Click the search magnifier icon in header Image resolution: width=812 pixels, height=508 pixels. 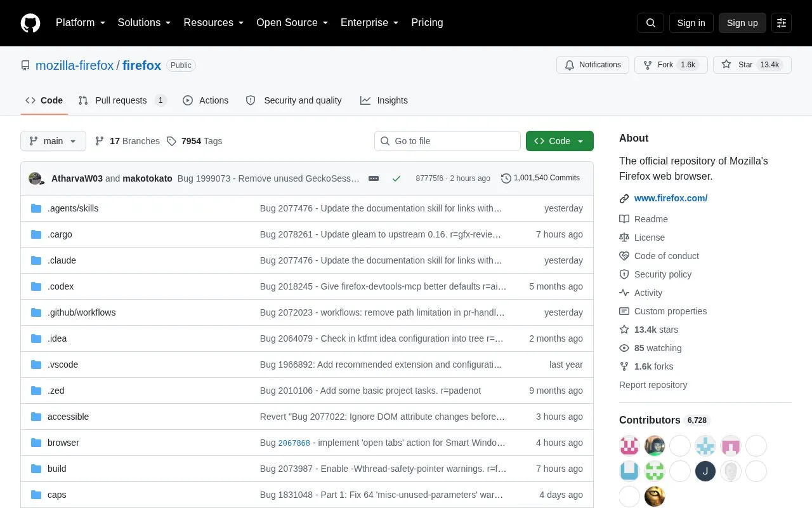click(x=651, y=23)
